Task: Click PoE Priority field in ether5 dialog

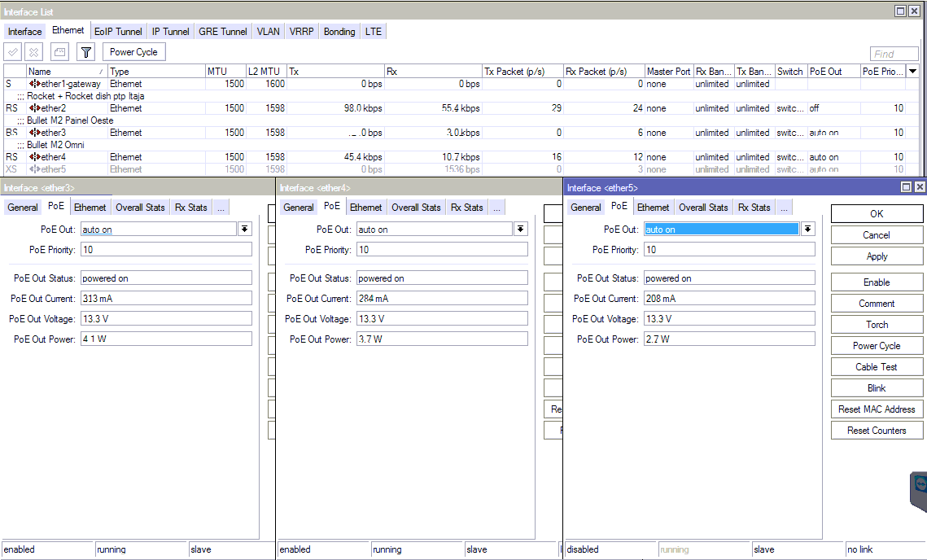Action: [729, 250]
